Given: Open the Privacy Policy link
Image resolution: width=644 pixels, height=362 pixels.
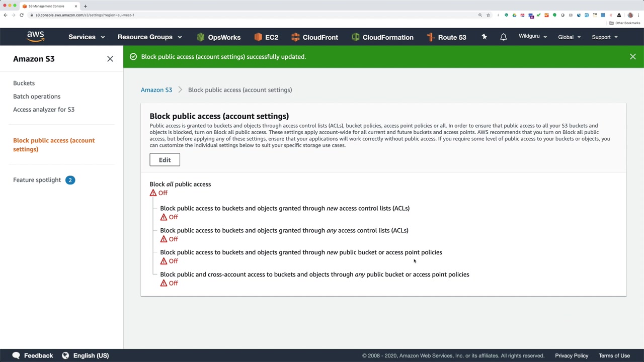Looking at the screenshot, I should click(572, 355).
